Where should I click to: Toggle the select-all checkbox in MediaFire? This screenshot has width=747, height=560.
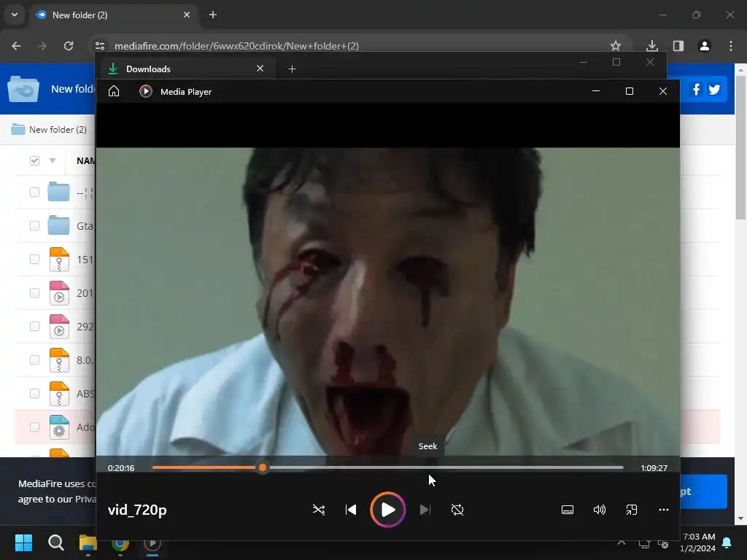point(34,160)
